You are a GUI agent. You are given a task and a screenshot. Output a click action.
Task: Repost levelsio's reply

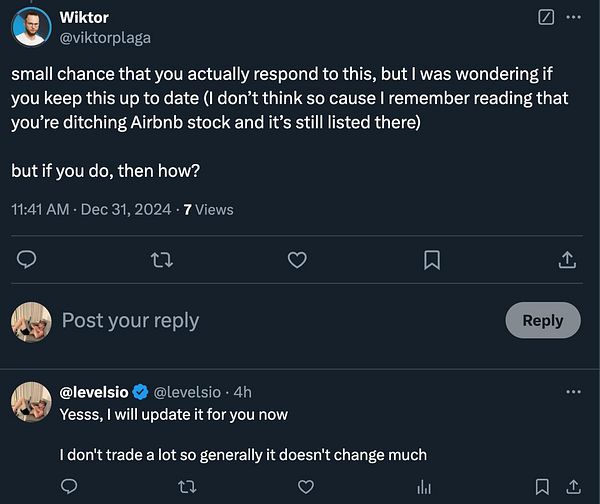click(186, 487)
